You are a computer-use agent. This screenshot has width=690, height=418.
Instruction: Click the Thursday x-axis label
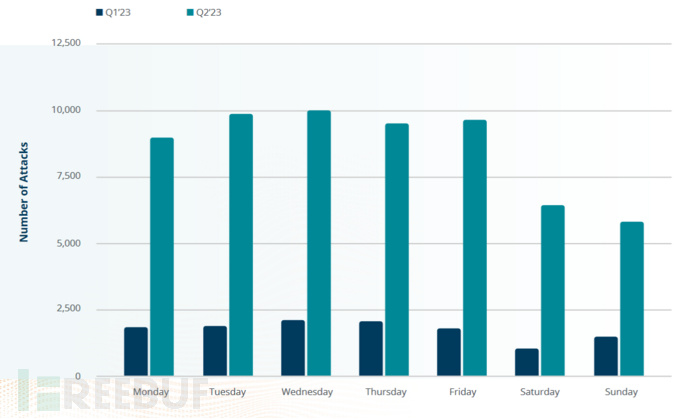[385, 392]
